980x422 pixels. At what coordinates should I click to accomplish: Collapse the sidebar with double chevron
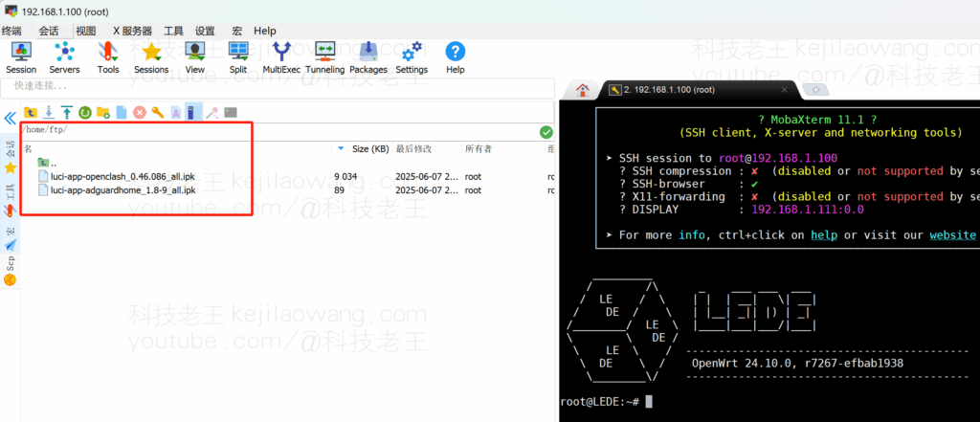click(x=10, y=118)
